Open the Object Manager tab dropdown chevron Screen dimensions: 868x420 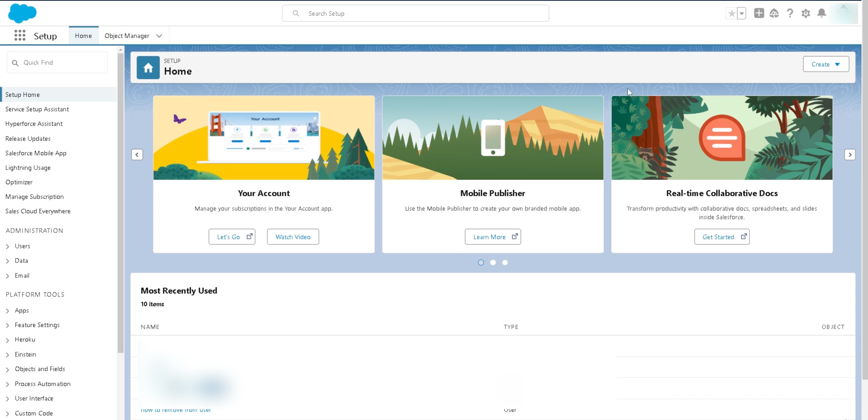(159, 36)
